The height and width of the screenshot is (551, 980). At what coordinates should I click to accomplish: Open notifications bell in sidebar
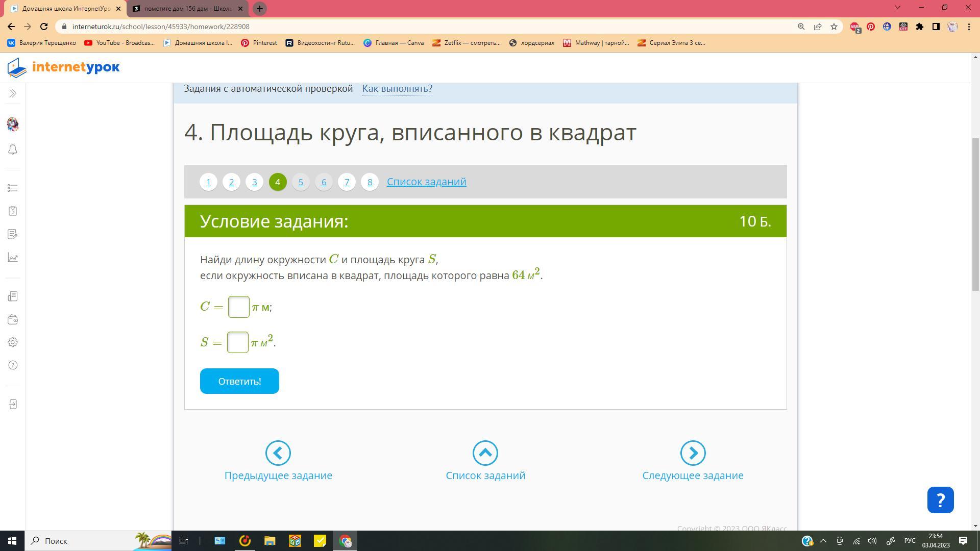(x=13, y=149)
